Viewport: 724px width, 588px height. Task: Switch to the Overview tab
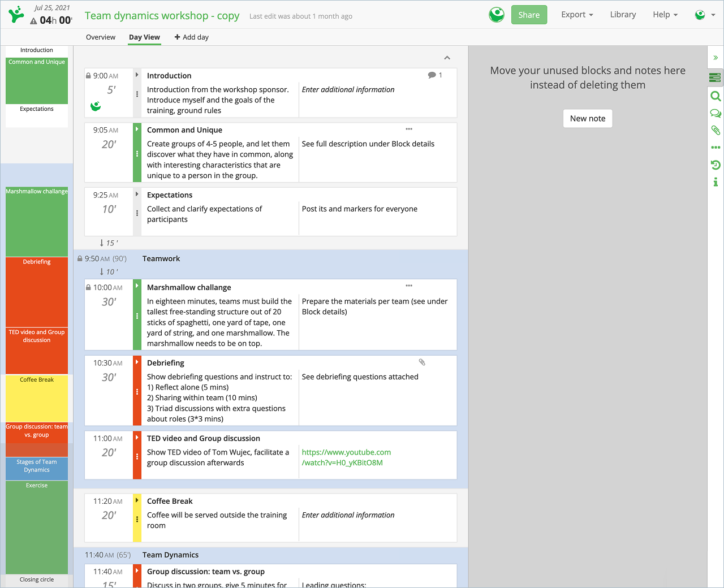tap(101, 37)
